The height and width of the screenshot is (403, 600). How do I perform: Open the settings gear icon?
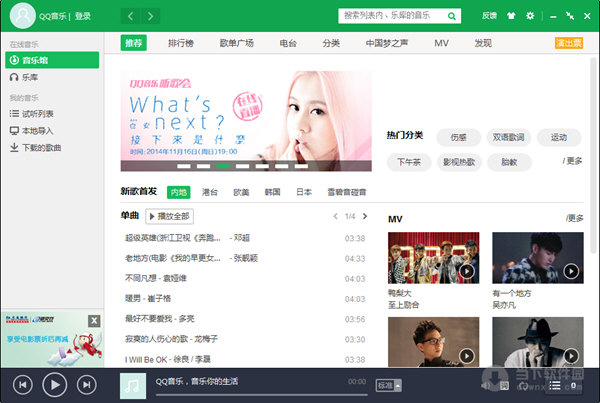tap(530, 16)
